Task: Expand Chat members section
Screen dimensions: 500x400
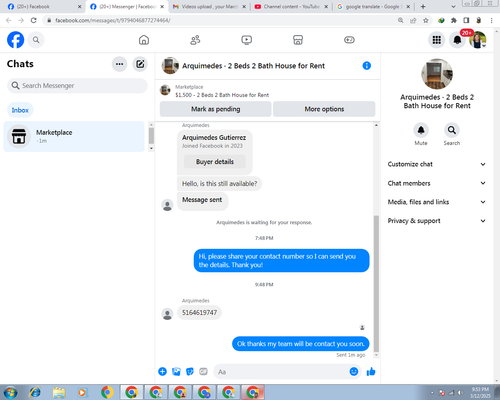Action: pyautogui.click(x=437, y=183)
